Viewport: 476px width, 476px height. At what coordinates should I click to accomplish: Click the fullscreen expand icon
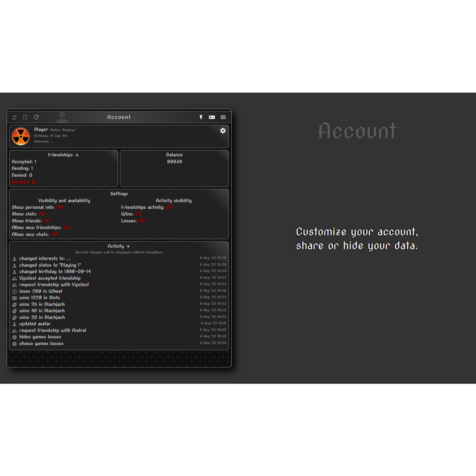point(25,117)
